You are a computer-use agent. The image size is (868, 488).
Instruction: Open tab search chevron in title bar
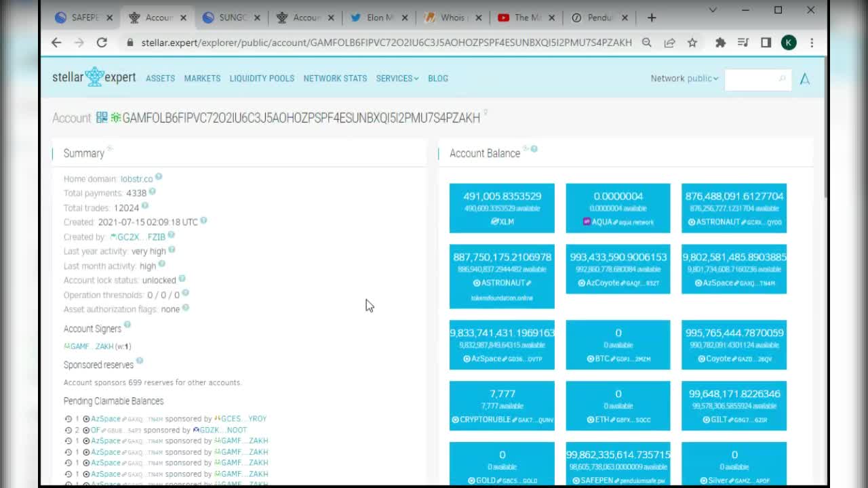click(x=713, y=10)
